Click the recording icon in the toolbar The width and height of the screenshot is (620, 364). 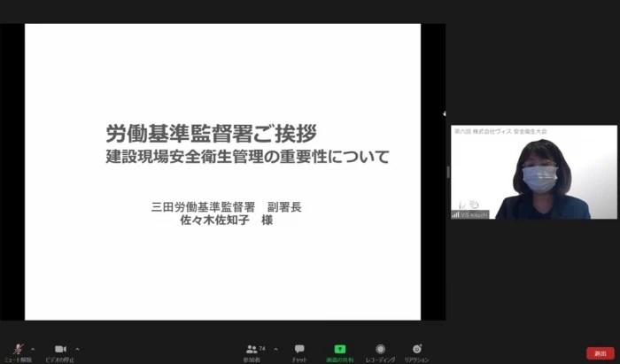tap(380, 349)
